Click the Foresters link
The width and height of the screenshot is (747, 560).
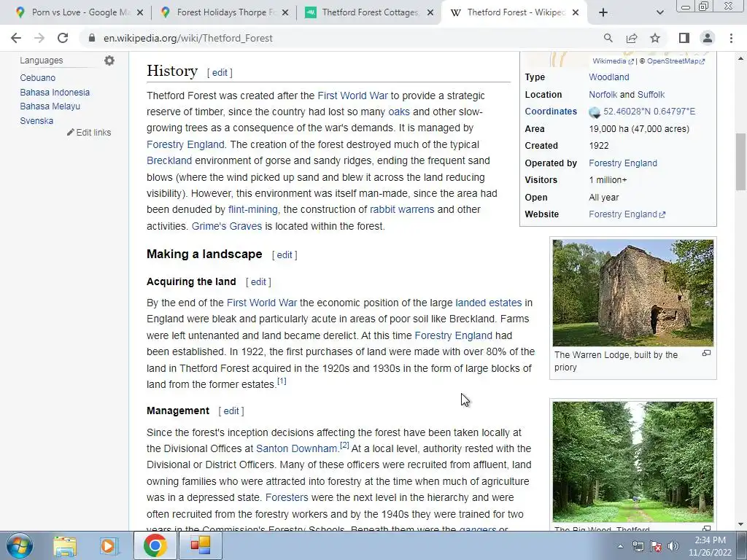[x=287, y=497]
